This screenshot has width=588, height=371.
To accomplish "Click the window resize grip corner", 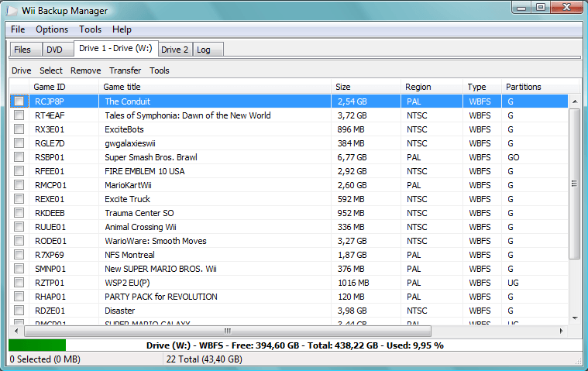I will click(578, 360).
